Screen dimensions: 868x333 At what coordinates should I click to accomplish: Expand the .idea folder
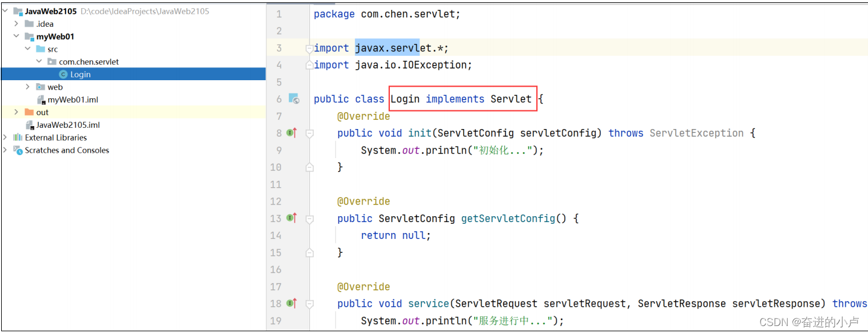(16, 24)
